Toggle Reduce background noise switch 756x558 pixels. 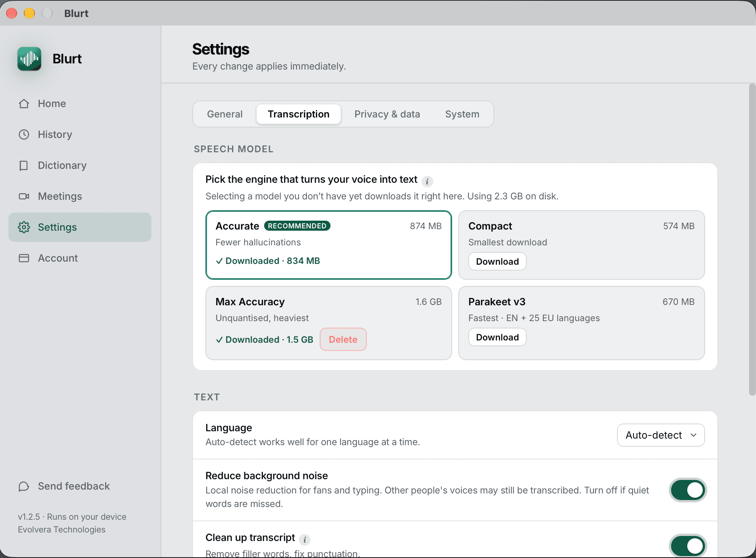688,490
